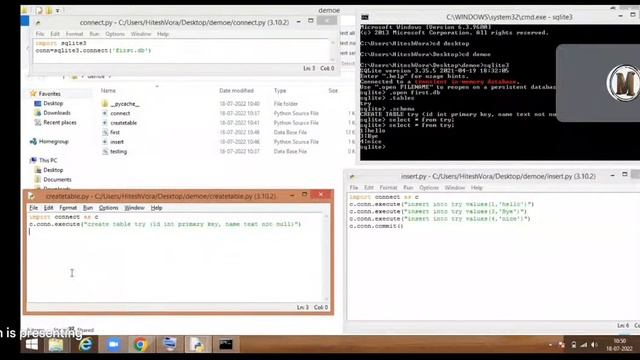Click the createtable Python file icon

click(x=104, y=123)
